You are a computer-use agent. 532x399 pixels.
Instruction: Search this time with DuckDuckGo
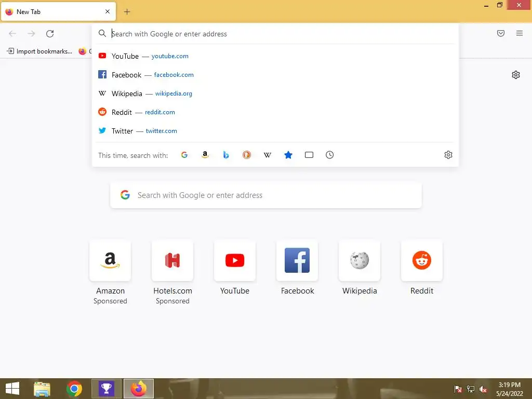coord(247,155)
